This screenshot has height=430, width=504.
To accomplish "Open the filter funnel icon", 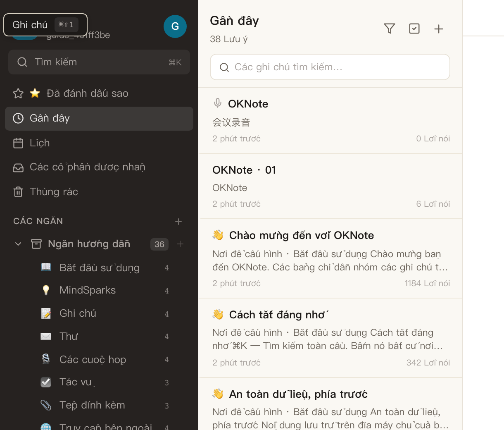I will 389,29.
